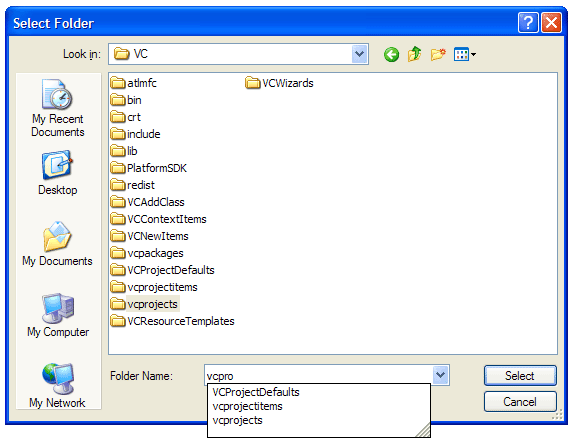This screenshot has width=575, height=441.
Task: Go to My Computer location
Action: [58, 315]
